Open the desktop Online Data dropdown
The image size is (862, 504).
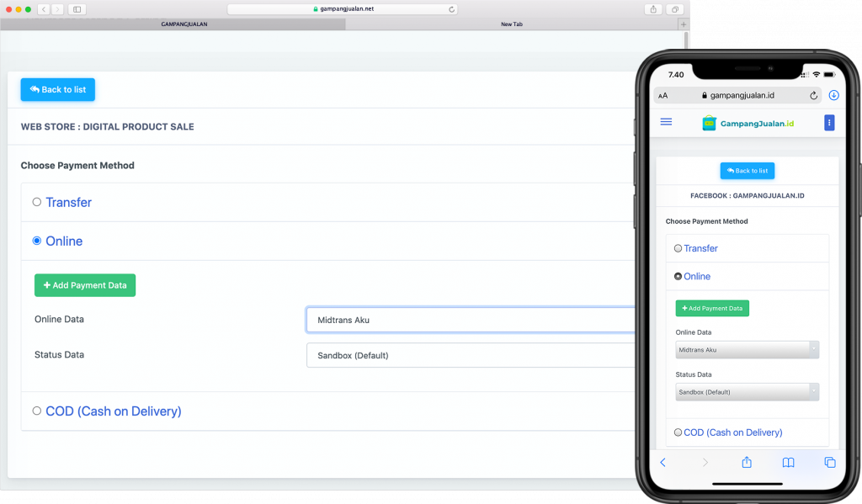tap(470, 320)
